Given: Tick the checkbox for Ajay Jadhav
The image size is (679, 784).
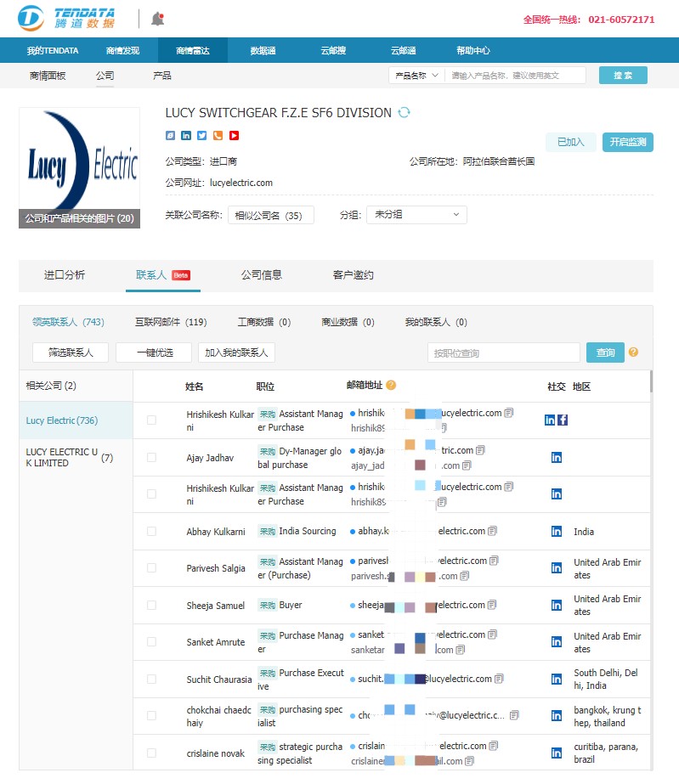Looking at the screenshot, I should tap(151, 458).
